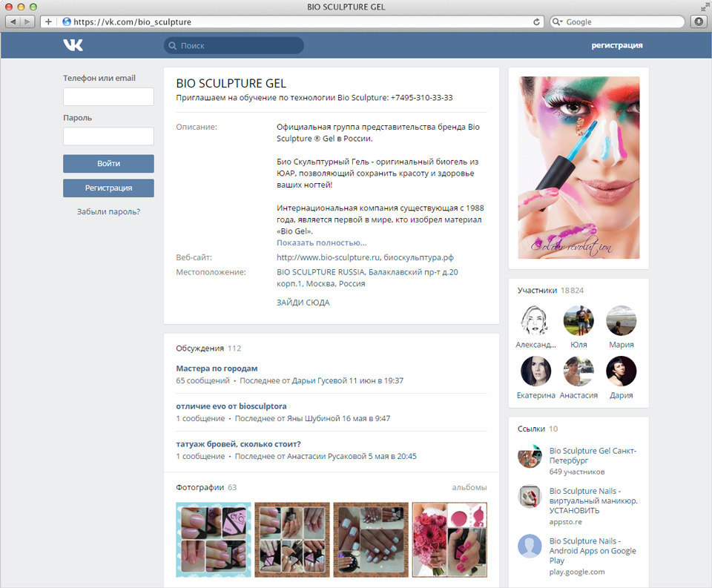Open topic "отличие evo от biosculptora"
The height and width of the screenshot is (588, 712).
pos(231,406)
